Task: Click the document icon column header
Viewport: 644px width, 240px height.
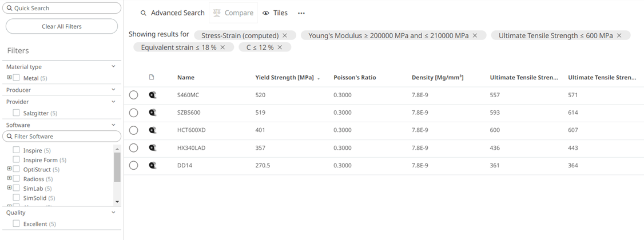Action: tap(152, 78)
